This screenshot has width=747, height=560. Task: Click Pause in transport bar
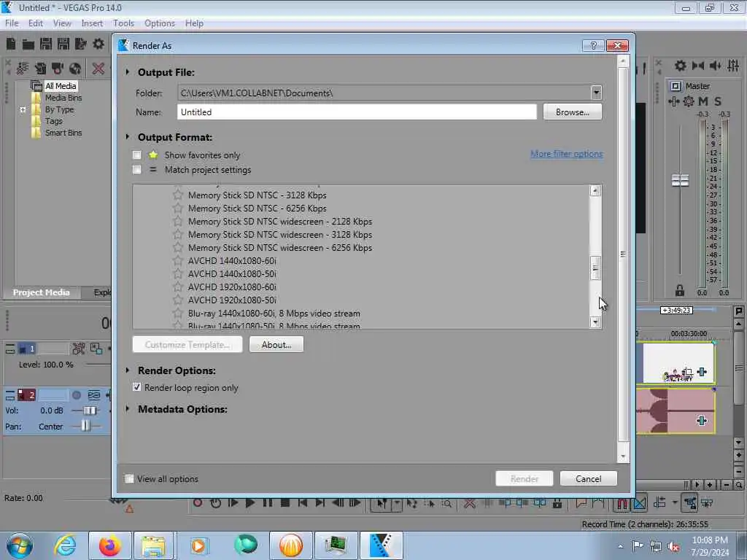click(x=268, y=503)
